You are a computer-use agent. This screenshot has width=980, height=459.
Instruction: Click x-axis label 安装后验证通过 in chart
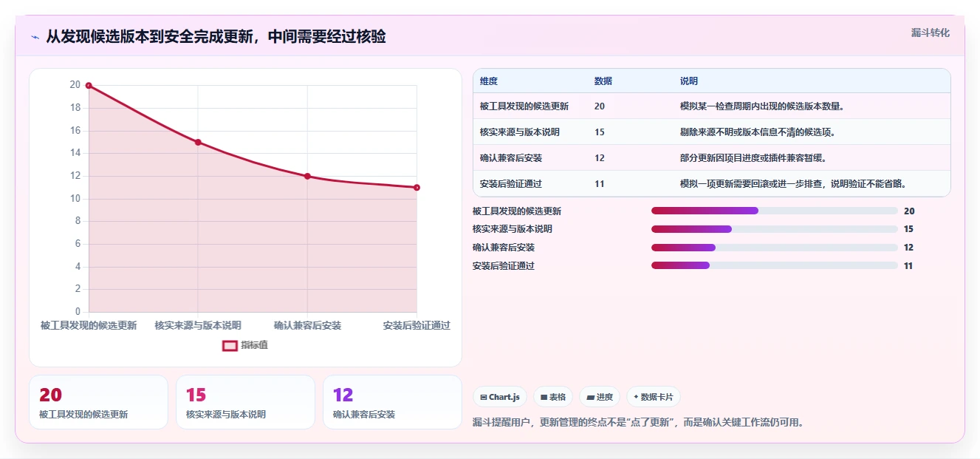(417, 325)
